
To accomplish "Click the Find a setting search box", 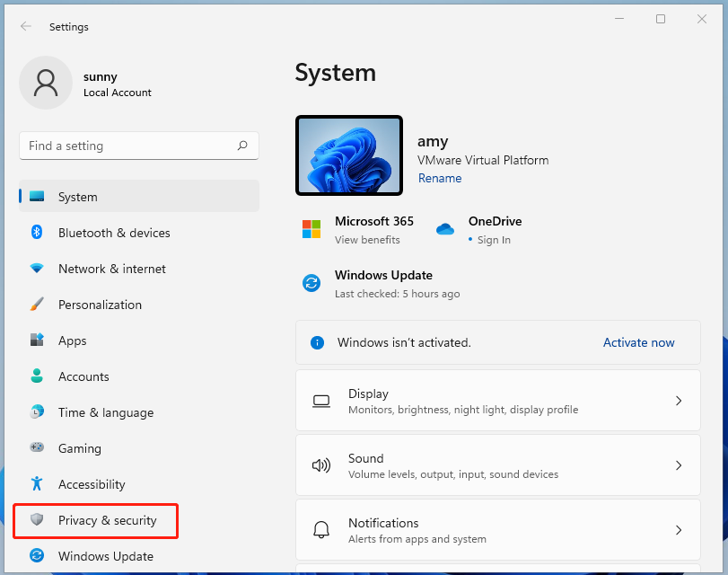I will [139, 146].
